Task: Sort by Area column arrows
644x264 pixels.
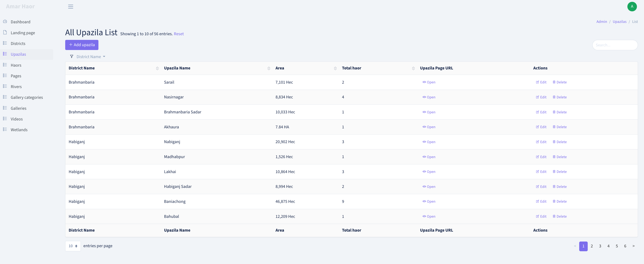Action: pyautogui.click(x=335, y=68)
